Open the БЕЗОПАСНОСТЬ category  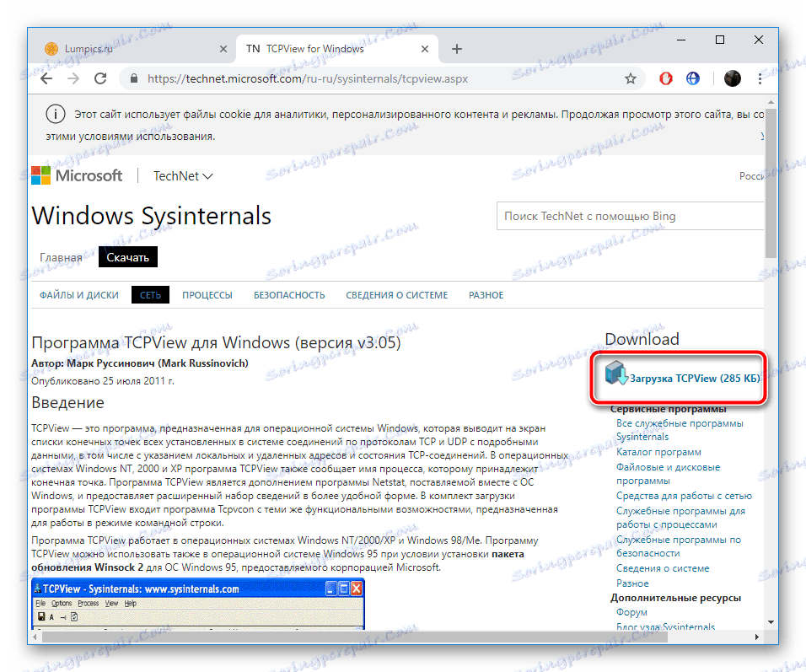point(287,295)
